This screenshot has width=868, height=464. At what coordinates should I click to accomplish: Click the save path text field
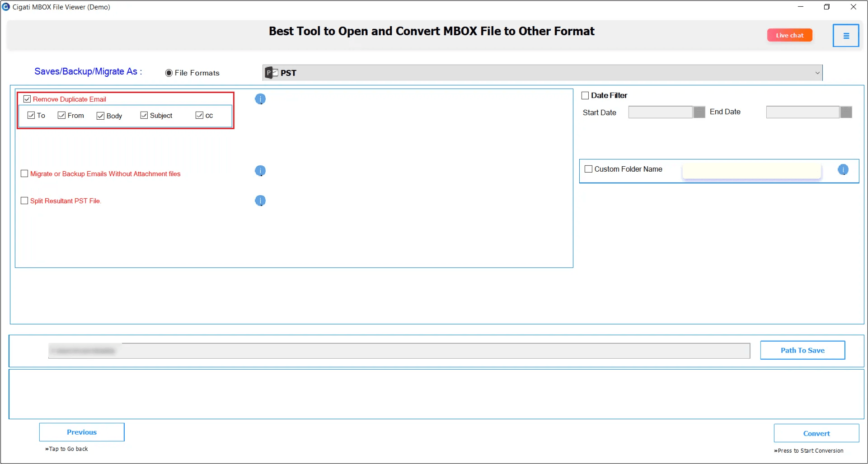(x=399, y=351)
